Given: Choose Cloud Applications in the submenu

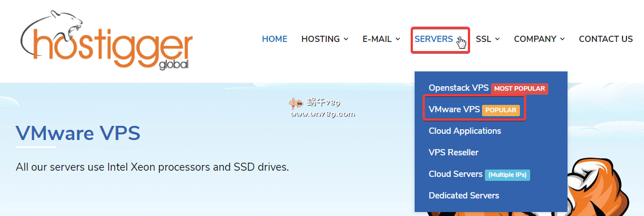Looking at the screenshot, I should (464, 131).
